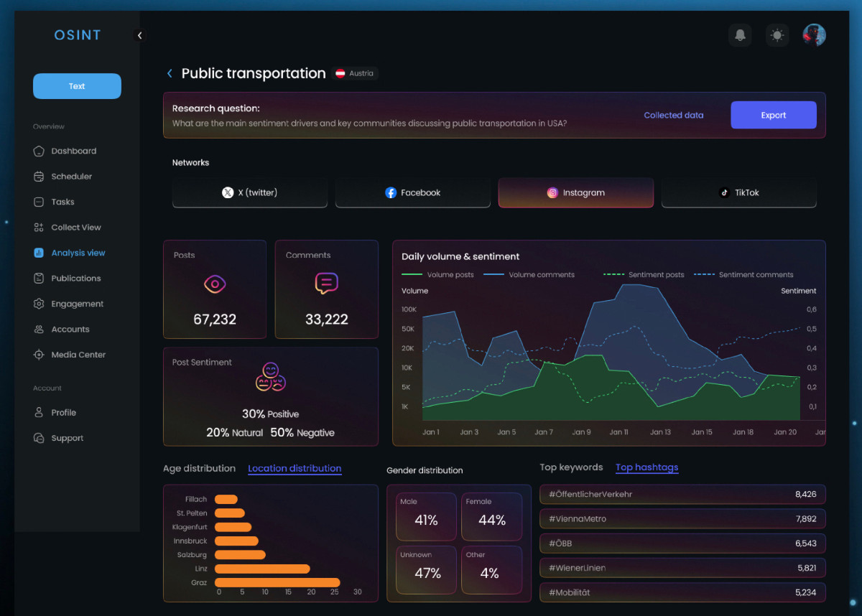Open the Austria country selector
This screenshot has height=616, width=862.
(x=356, y=73)
